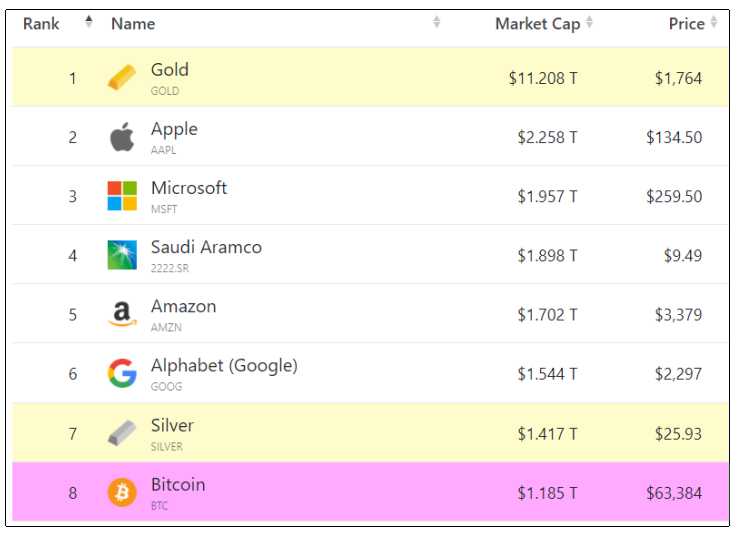737x533 pixels.
Task: Open the Microsoft name link
Action: tap(189, 188)
